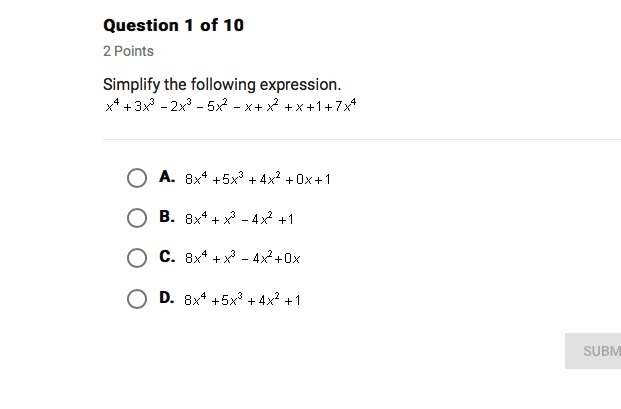Click expression 8x⁴+5x³+4x²+1 in option D
Image resolution: width=621 pixels, height=409 pixels.
tap(242, 299)
